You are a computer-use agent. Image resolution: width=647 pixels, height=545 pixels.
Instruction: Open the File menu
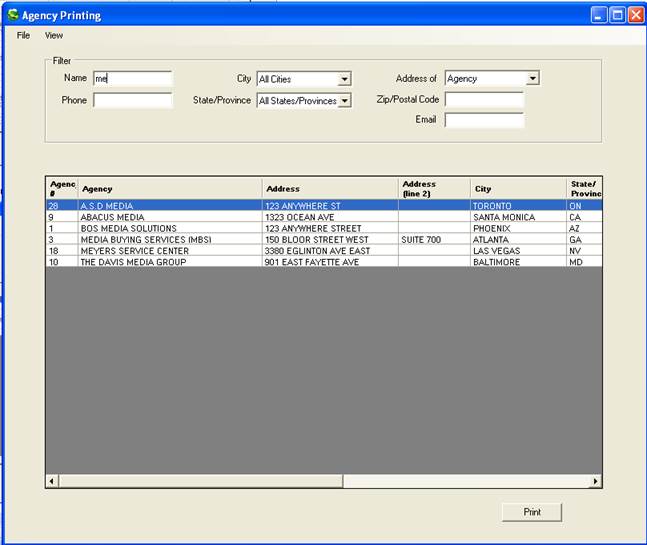[x=23, y=35]
